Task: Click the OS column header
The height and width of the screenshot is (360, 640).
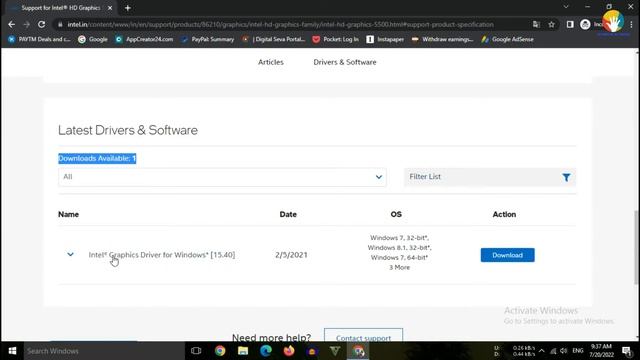Action: coord(396,214)
